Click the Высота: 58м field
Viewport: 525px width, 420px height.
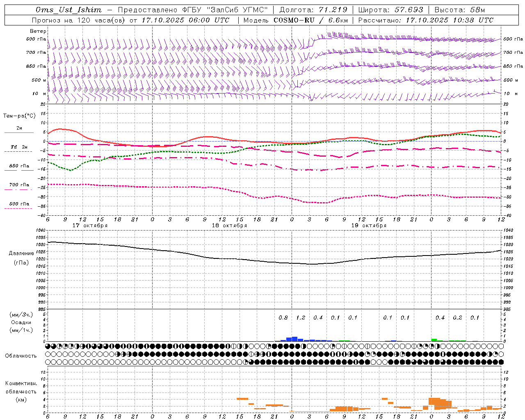[x=459, y=10]
